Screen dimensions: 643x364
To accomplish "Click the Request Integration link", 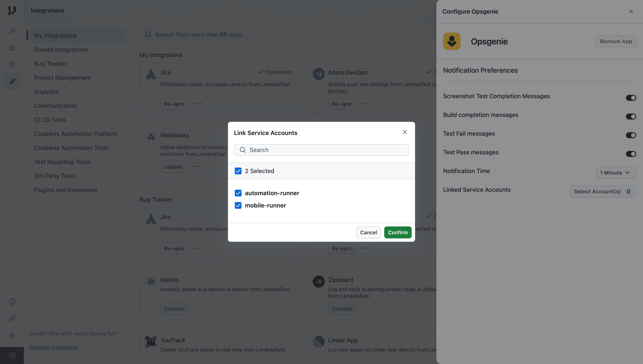I will click(54, 347).
